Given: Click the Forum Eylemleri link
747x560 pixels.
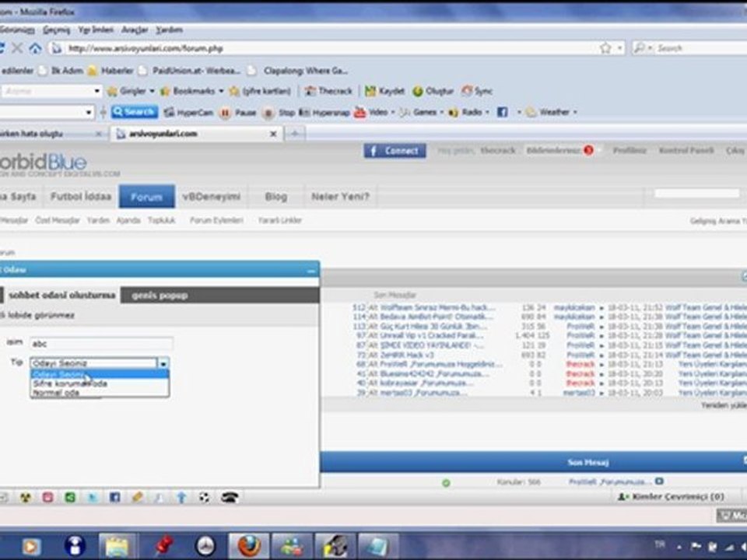Looking at the screenshot, I should click(217, 220).
